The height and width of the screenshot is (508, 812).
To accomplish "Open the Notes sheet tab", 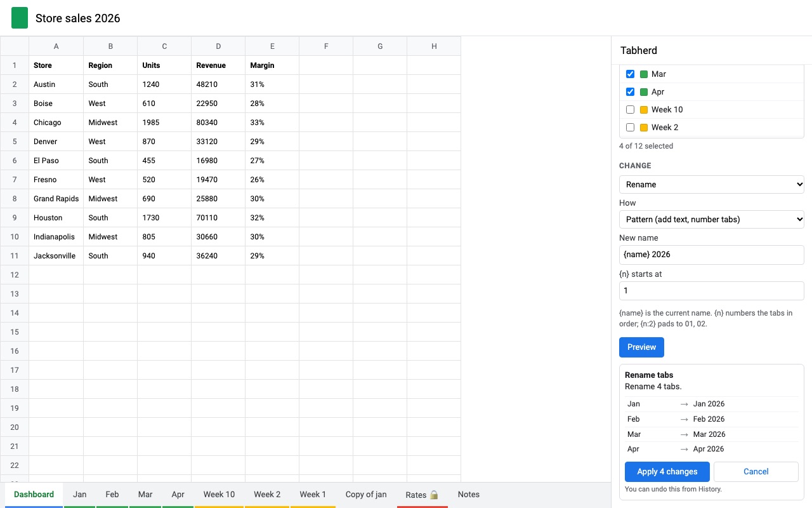I will pos(469,495).
